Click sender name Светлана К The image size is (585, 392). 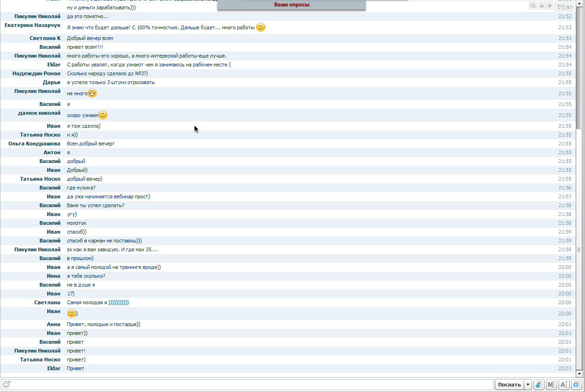(x=45, y=38)
